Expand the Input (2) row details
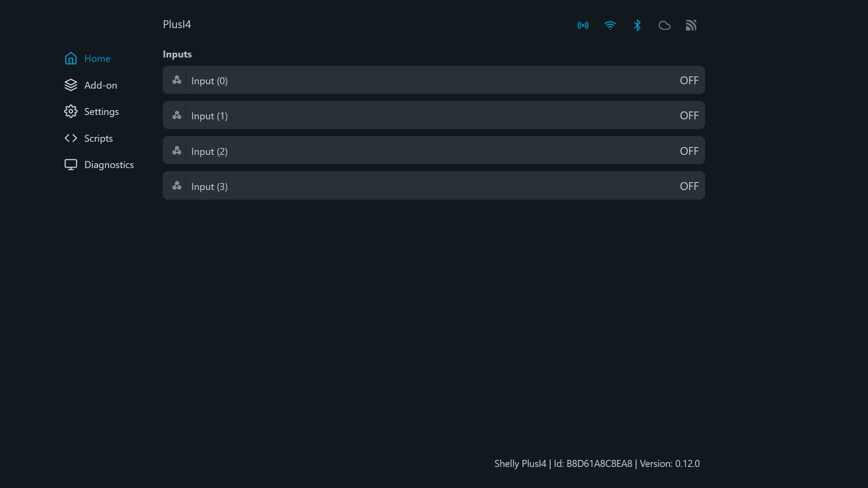 click(434, 150)
